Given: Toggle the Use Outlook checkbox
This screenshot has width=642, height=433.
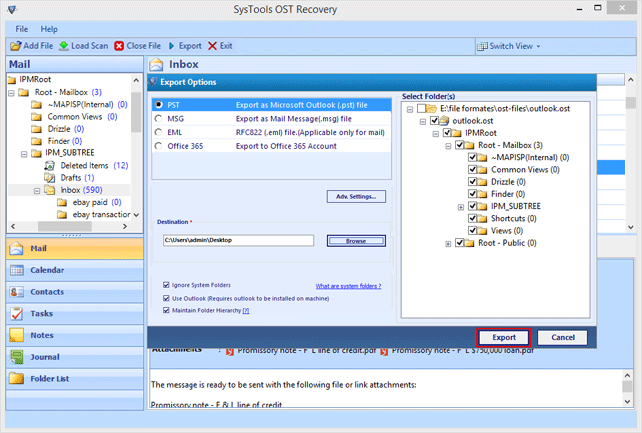Looking at the screenshot, I should pos(166,298).
